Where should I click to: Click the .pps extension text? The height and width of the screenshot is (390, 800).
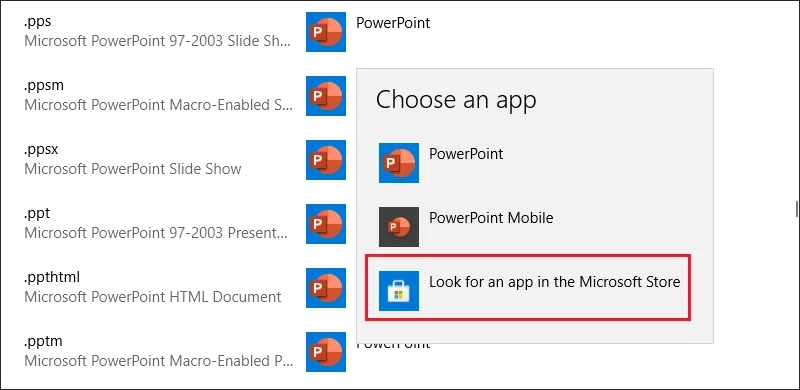click(x=38, y=22)
